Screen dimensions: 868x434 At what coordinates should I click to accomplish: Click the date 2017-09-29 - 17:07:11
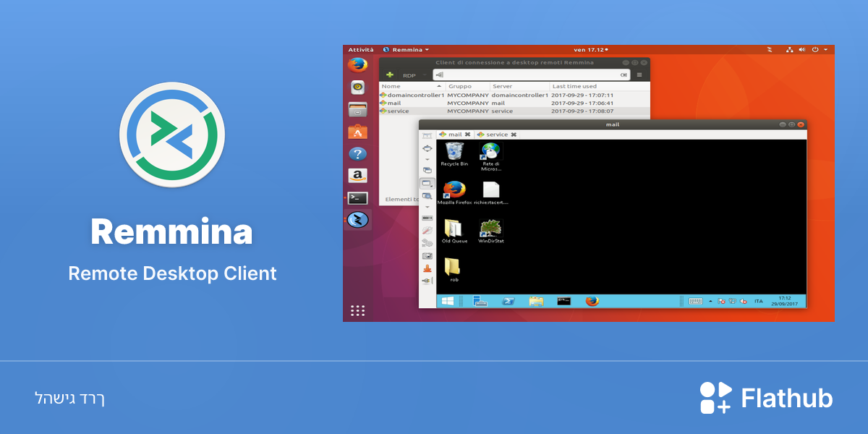(x=582, y=95)
